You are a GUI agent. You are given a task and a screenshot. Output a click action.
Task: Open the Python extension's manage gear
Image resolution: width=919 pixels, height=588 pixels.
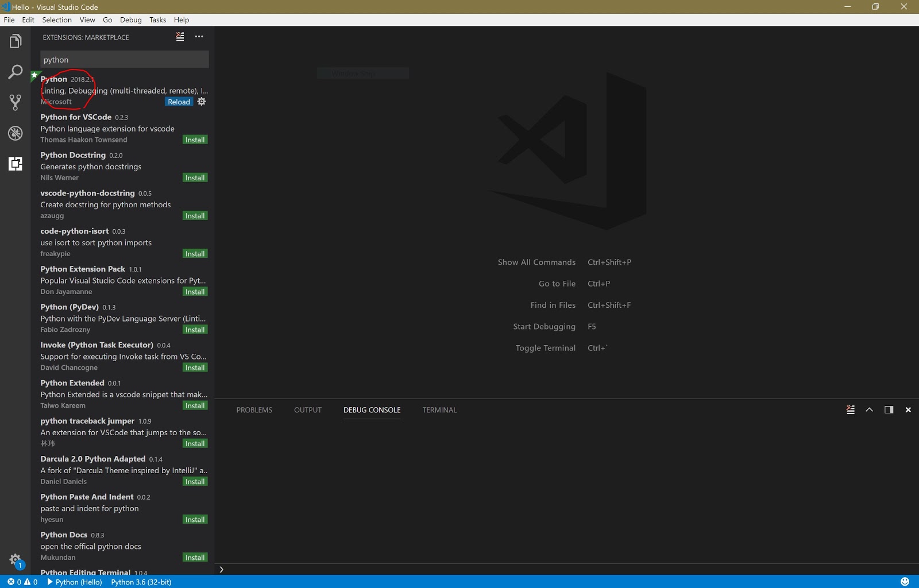pos(202,102)
